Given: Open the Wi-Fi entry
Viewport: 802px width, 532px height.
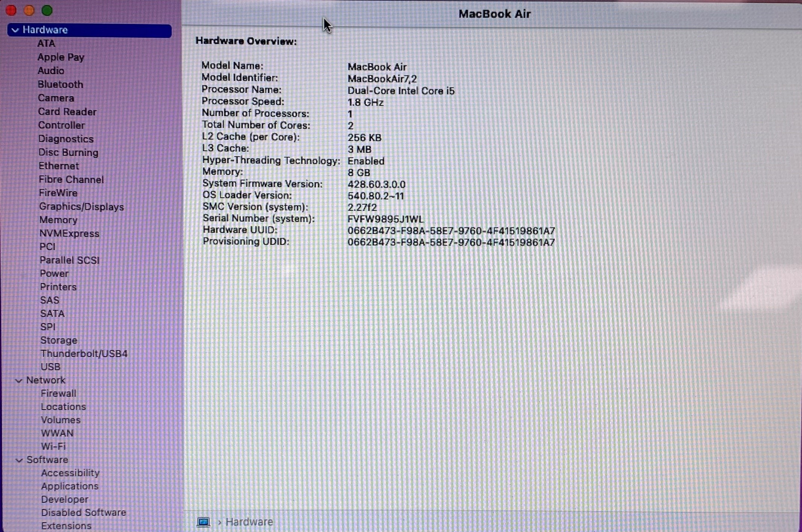Looking at the screenshot, I should [x=53, y=446].
